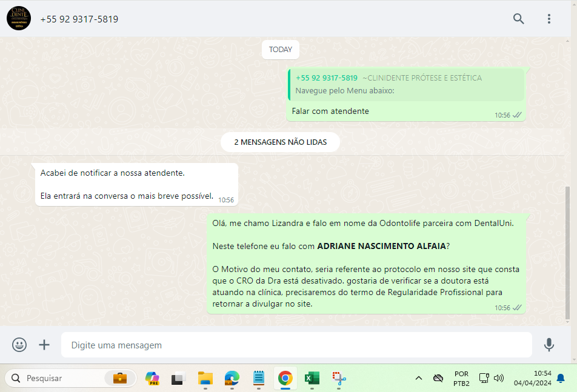Open the Snipping Tool taskbar icon

(339, 379)
